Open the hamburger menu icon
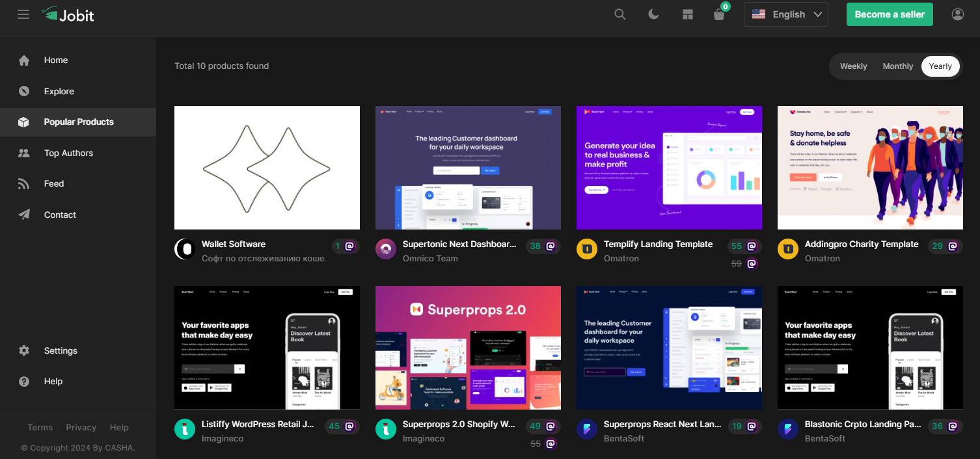Image resolution: width=980 pixels, height=459 pixels. tap(23, 14)
